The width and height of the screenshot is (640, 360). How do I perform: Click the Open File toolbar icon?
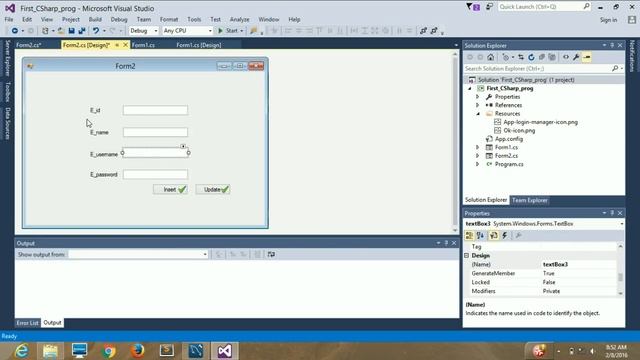pos(61,31)
